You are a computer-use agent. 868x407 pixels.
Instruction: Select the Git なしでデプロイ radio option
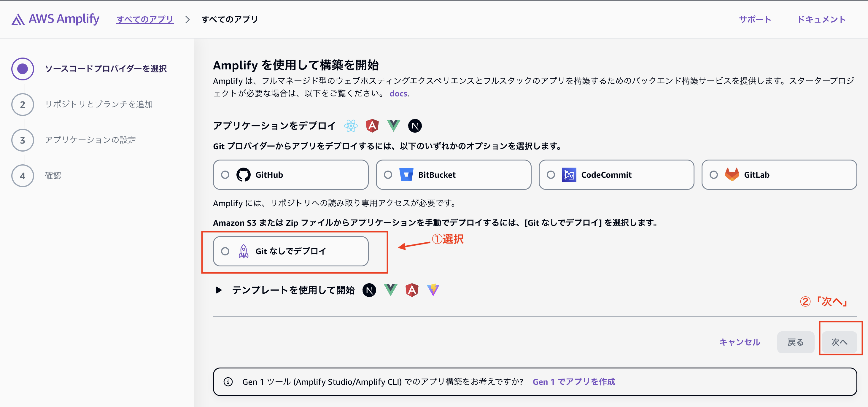click(x=225, y=251)
